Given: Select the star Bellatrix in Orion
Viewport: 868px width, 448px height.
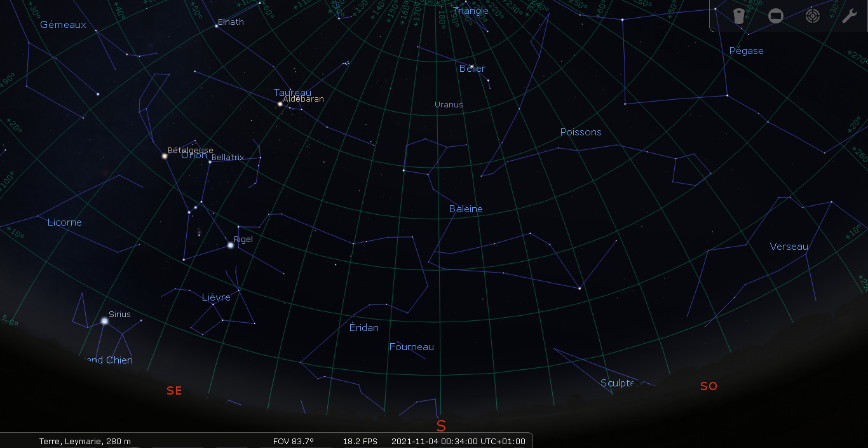Looking at the screenshot, I should pyautogui.click(x=210, y=162).
